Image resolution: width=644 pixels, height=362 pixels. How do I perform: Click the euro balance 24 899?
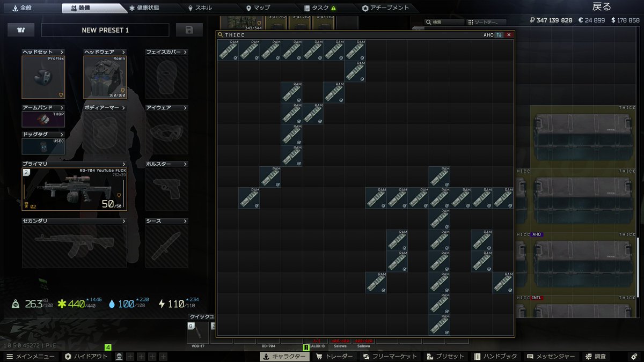pos(591,20)
